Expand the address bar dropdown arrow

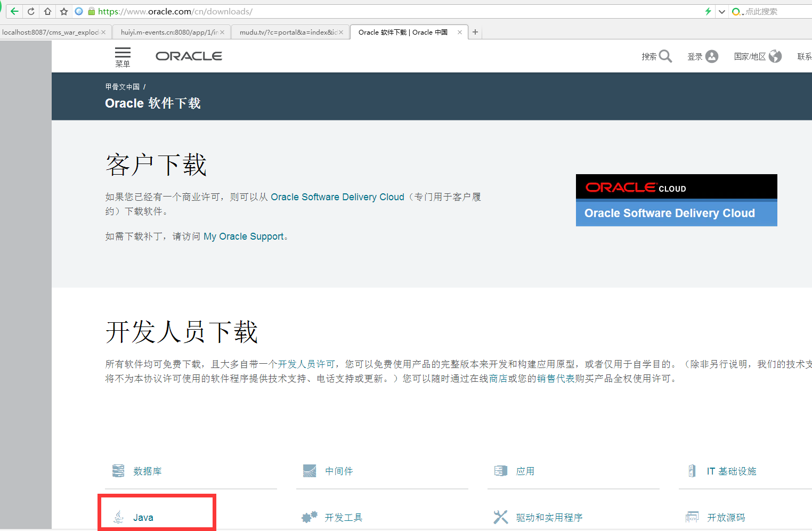pos(722,12)
